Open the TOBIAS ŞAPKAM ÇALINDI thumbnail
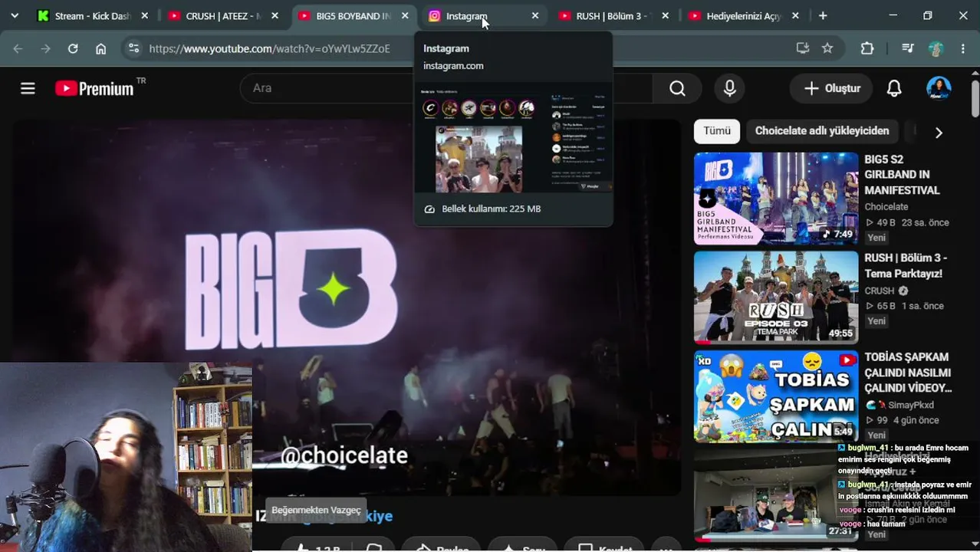Viewport: 980px width, 552px height. (776, 396)
